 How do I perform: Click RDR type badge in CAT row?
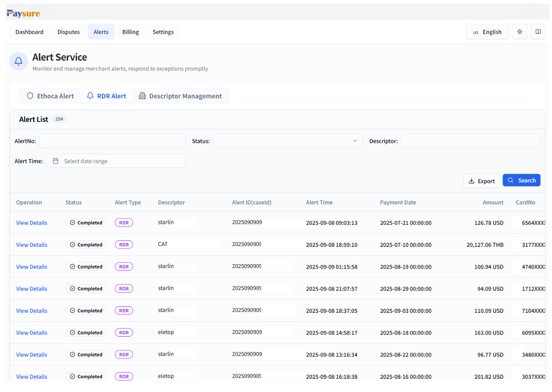(x=124, y=245)
